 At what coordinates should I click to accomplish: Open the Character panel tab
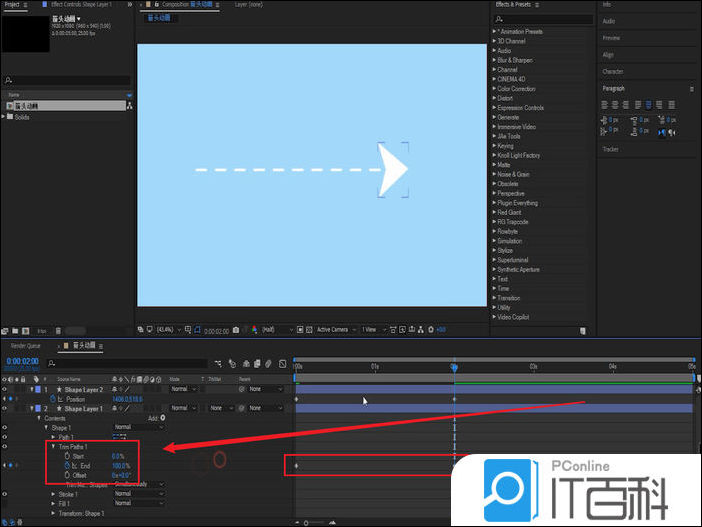[613, 71]
